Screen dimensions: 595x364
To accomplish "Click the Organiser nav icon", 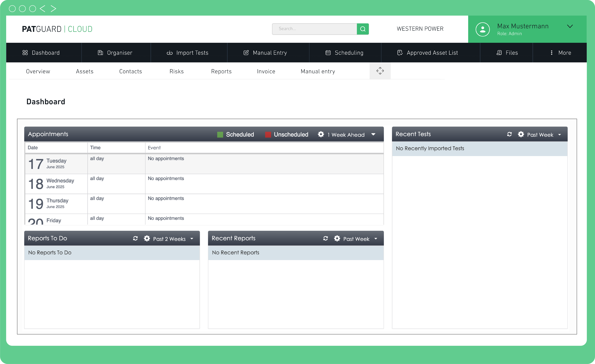I will point(100,53).
